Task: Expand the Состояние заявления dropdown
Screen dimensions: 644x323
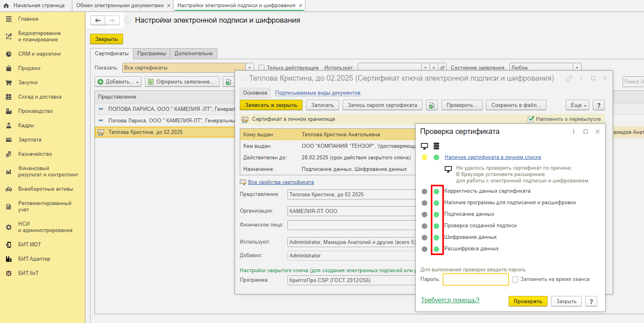Action: point(577,68)
